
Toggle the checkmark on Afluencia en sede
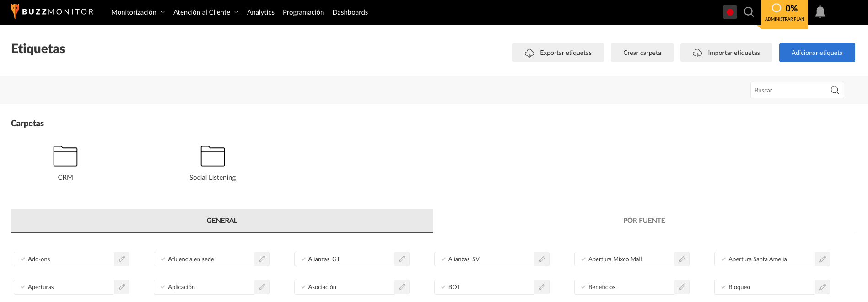[162, 259]
